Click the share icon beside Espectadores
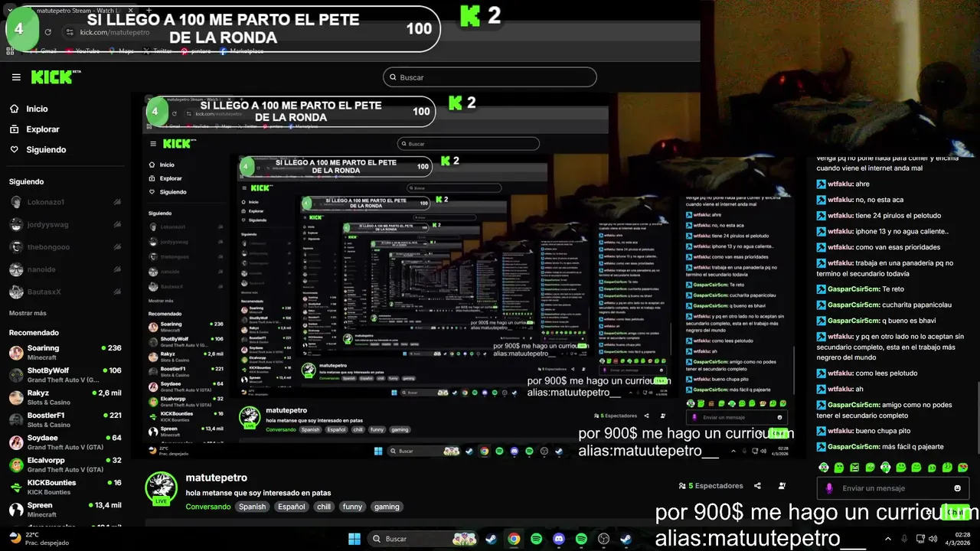The width and height of the screenshot is (980, 551). [757, 486]
